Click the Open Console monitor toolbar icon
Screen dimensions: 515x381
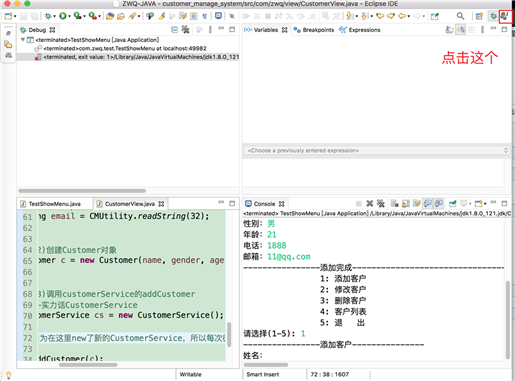point(218,16)
